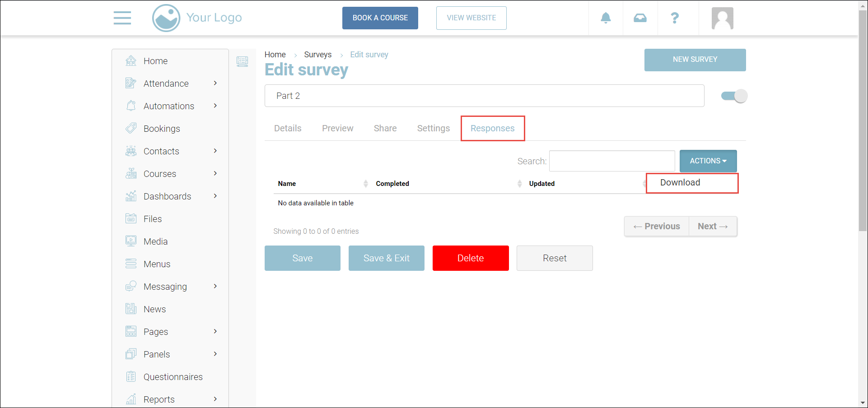
Task: Open the user profile avatar
Action: pos(722,19)
